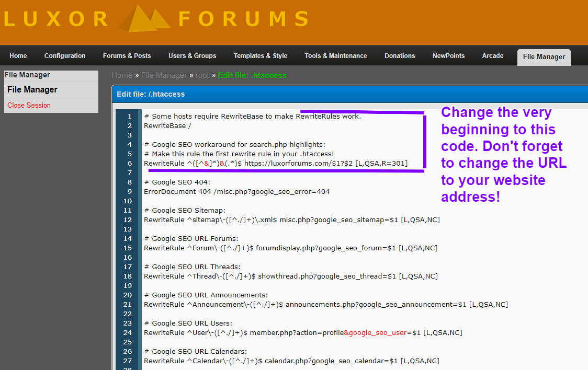
Task: Click the 'ErrorDocument 404' line
Action: pyautogui.click(x=236, y=192)
